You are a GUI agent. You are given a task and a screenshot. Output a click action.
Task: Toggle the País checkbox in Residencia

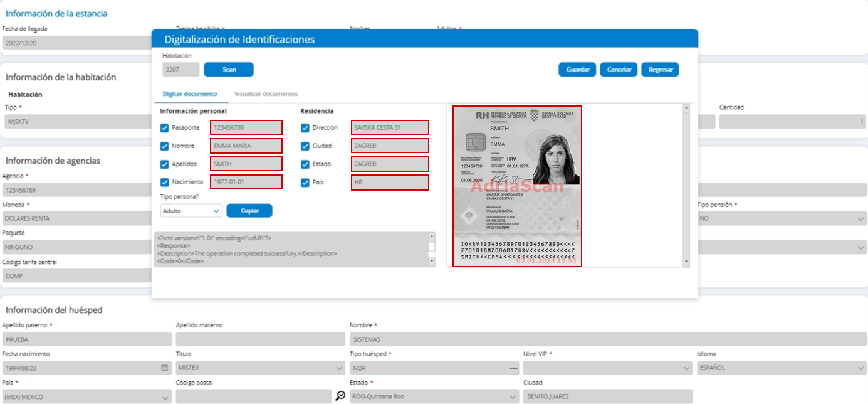click(x=305, y=183)
